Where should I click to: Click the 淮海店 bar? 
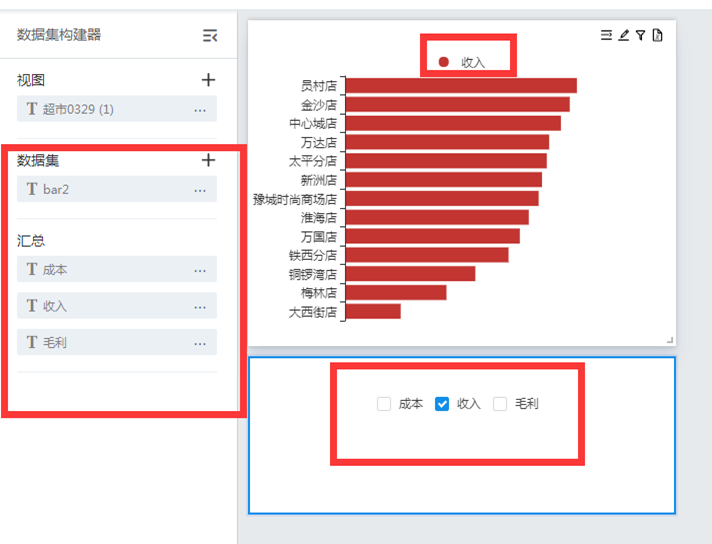(437, 217)
